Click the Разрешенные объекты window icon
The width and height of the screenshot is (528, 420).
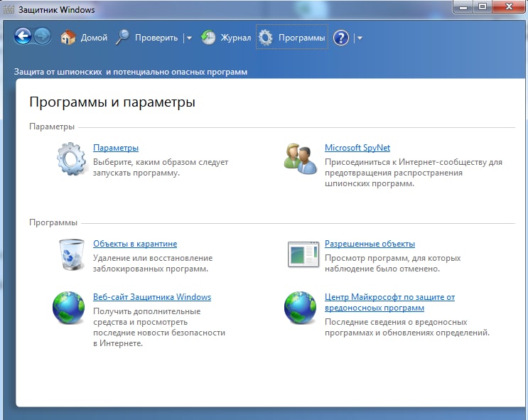pos(303,254)
